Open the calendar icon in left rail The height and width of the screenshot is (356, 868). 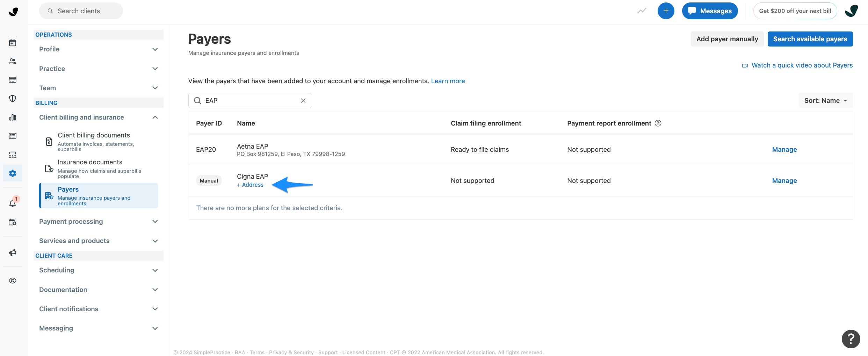(13, 43)
